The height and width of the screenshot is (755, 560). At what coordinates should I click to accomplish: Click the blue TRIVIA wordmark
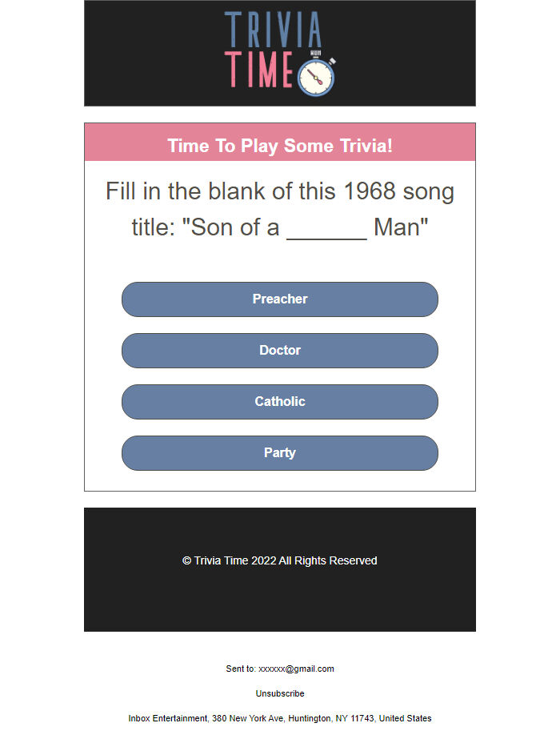(x=272, y=30)
